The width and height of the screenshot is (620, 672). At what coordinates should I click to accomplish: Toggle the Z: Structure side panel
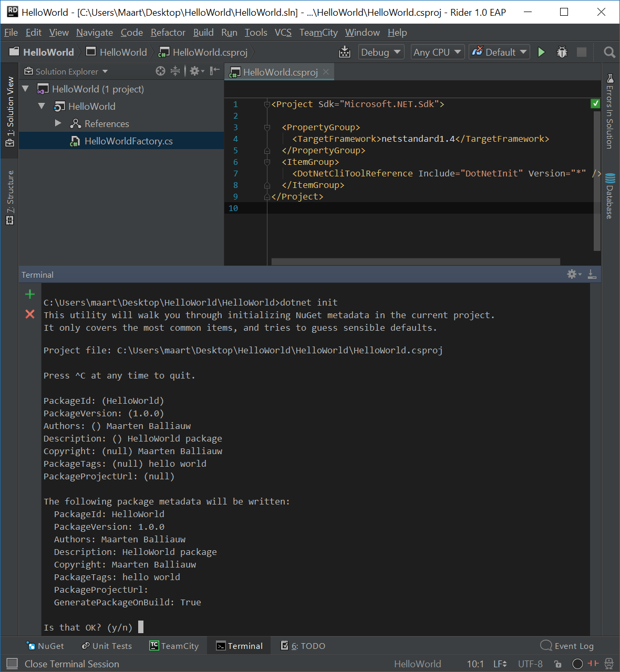pyautogui.click(x=10, y=197)
